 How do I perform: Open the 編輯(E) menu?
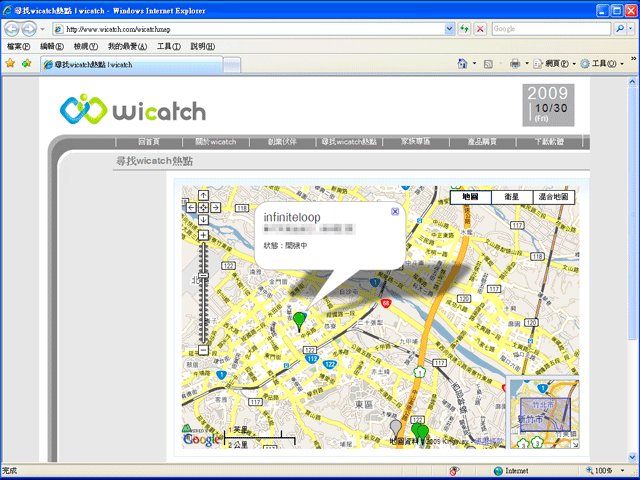[52, 47]
